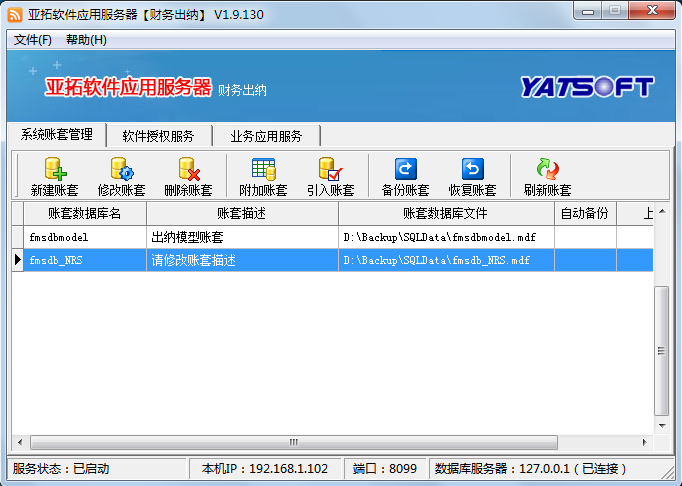The height and width of the screenshot is (486, 682).
Task: Refresh list with 刷新账套 icon
Action: click(547, 170)
